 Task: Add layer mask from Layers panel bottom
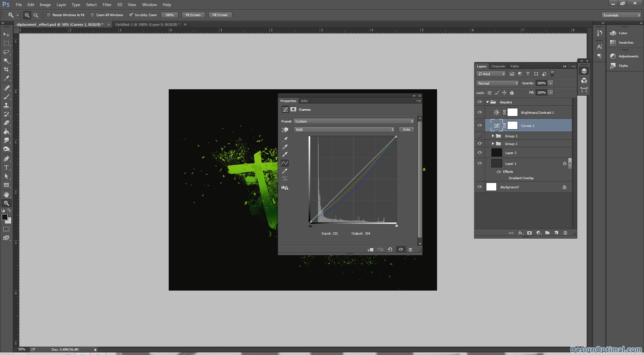[x=529, y=233]
